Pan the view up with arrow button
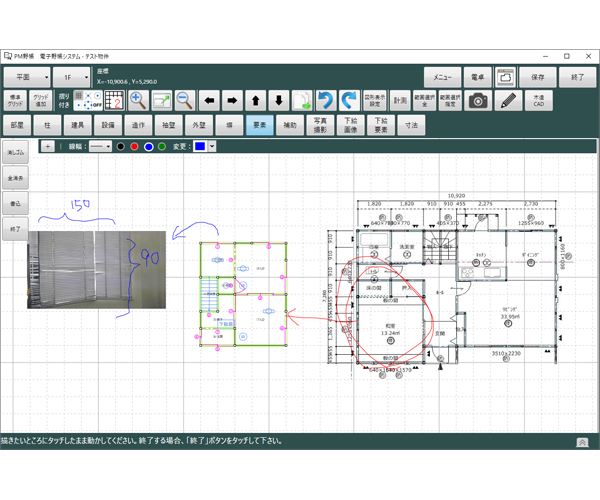The width and height of the screenshot is (600, 500). click(x=255, y=100)
